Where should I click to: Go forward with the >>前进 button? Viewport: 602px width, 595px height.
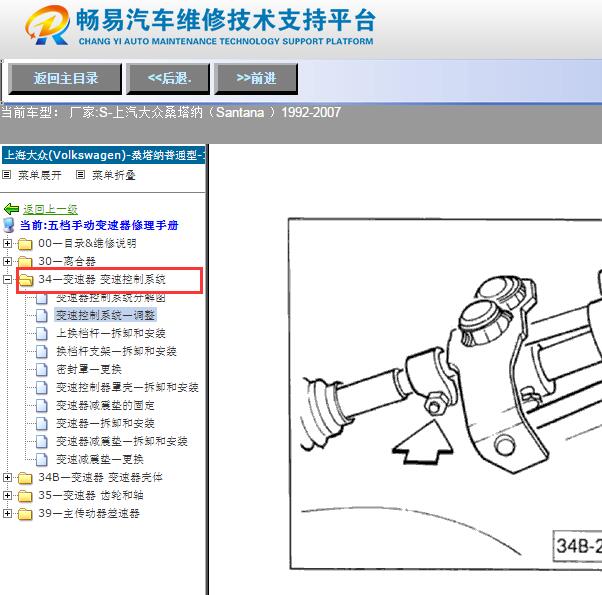[256, 79]
